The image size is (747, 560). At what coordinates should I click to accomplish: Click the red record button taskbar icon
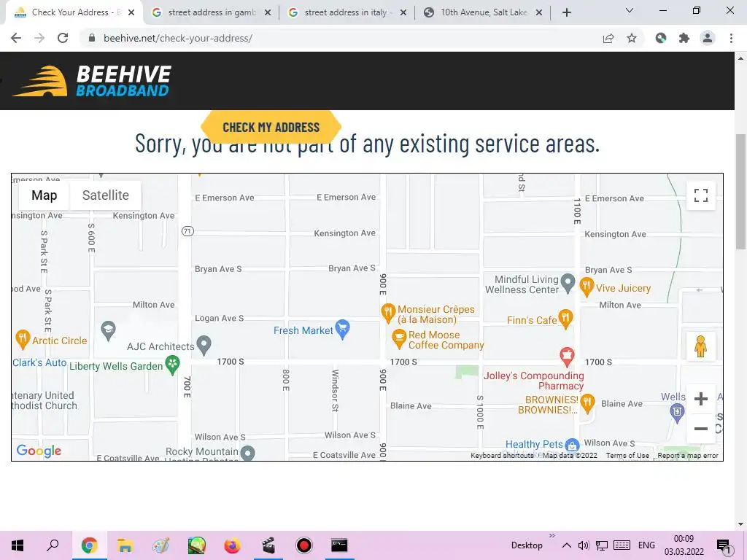[303, 545]
